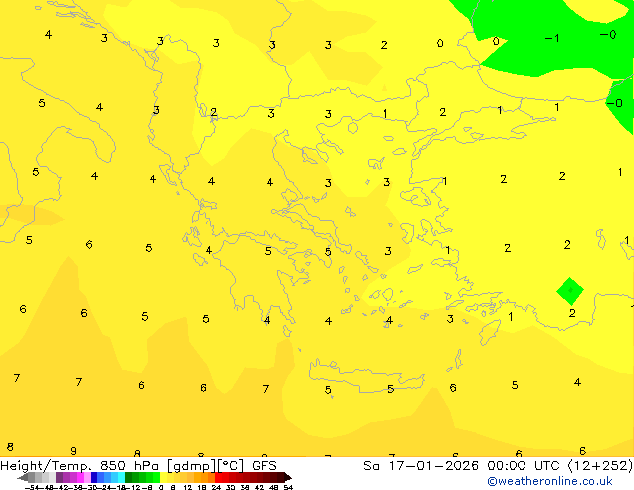Screen dimensions: 634x490
Task: Click the dark maroon right arrow end of the legend
Action: (288, 477)
